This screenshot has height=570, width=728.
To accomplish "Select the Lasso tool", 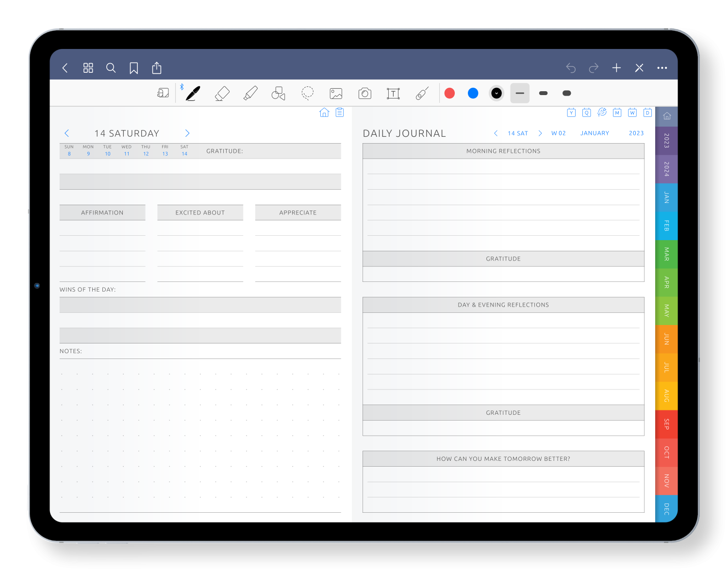I will click(307, 93).
